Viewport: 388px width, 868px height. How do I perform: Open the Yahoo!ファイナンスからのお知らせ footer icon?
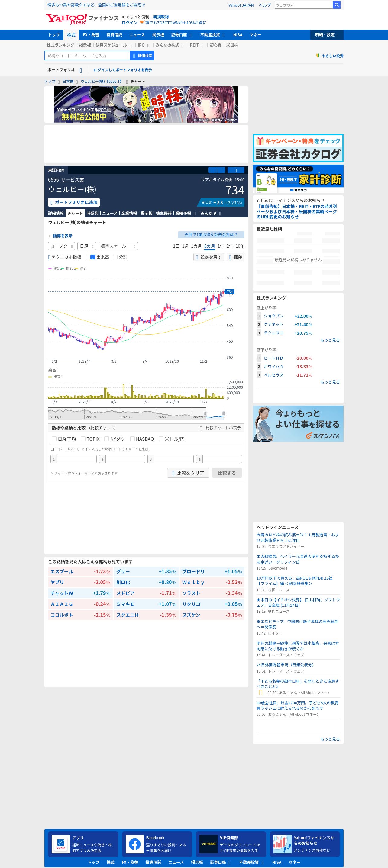[x=282, y=844]
